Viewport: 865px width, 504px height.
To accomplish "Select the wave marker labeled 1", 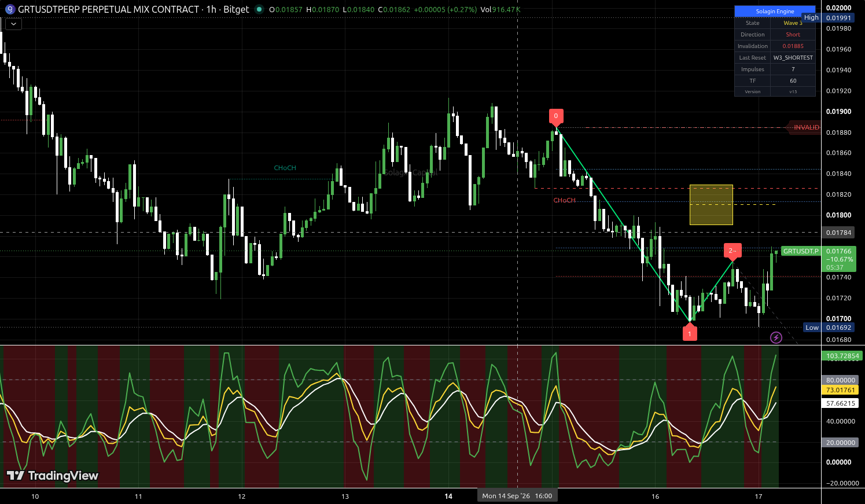I will pos(690,333).
